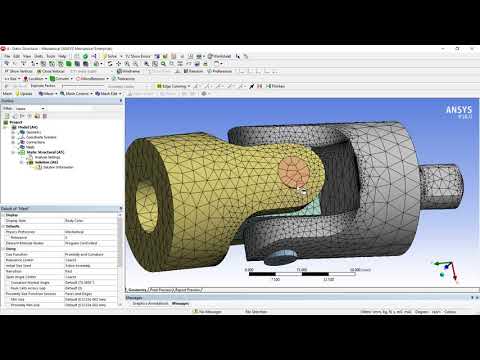Click the Solve button in toolbar
Viewport: 480px width, 360px height.
tap(110, 56)
